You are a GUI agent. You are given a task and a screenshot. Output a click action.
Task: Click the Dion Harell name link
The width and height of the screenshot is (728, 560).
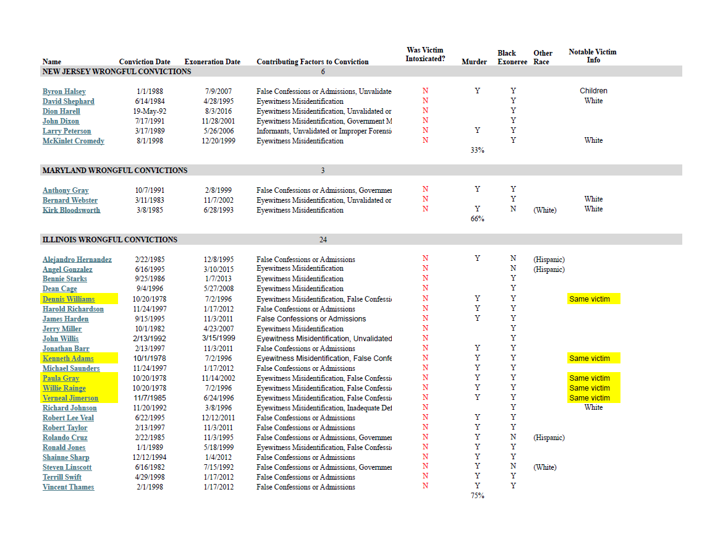tap(61, 111)
